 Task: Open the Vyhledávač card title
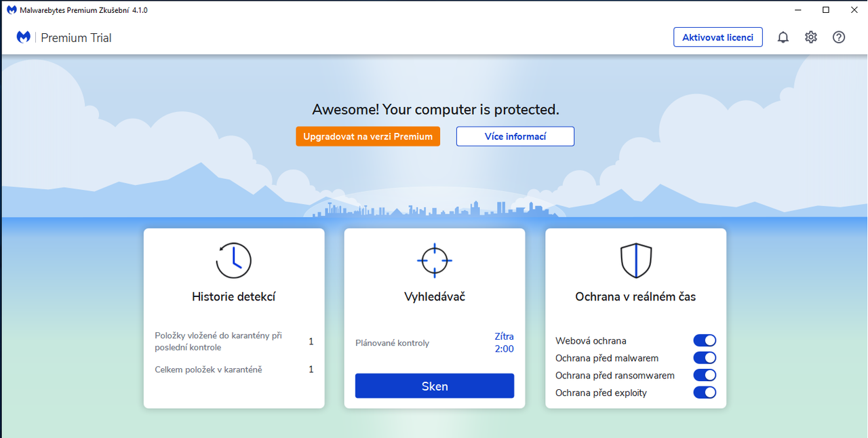coord(435,296)
